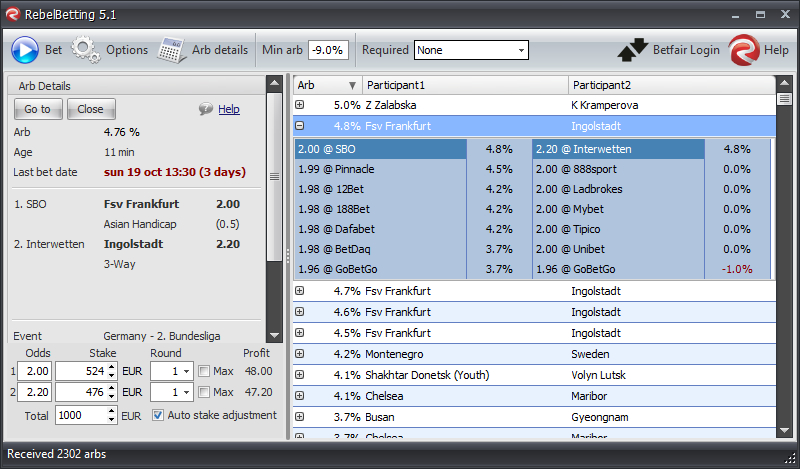800x469 pixels.
Task: Collapse the 4.8% Fsv Frankfurt row
Action: pos(299,126)
